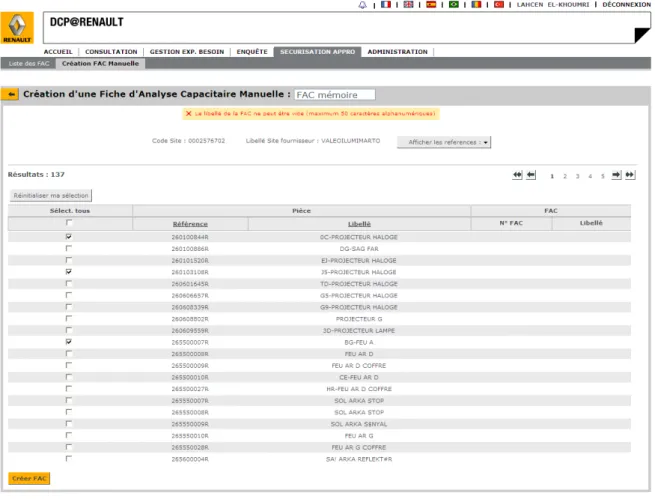This screenshot has height=499, width=655.
Task: Check the box for 260608802R
Action: click(69, 319)
